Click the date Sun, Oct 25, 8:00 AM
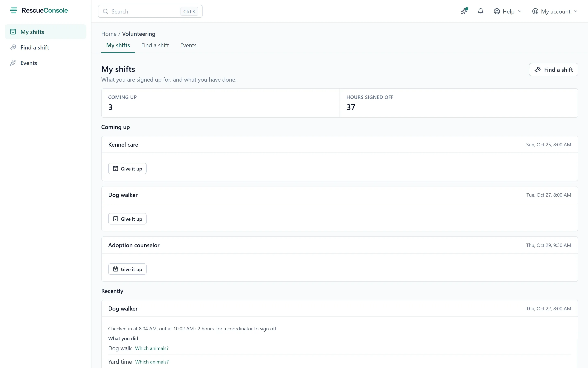This screenshot has width=588, height=368. click(549, 145)
